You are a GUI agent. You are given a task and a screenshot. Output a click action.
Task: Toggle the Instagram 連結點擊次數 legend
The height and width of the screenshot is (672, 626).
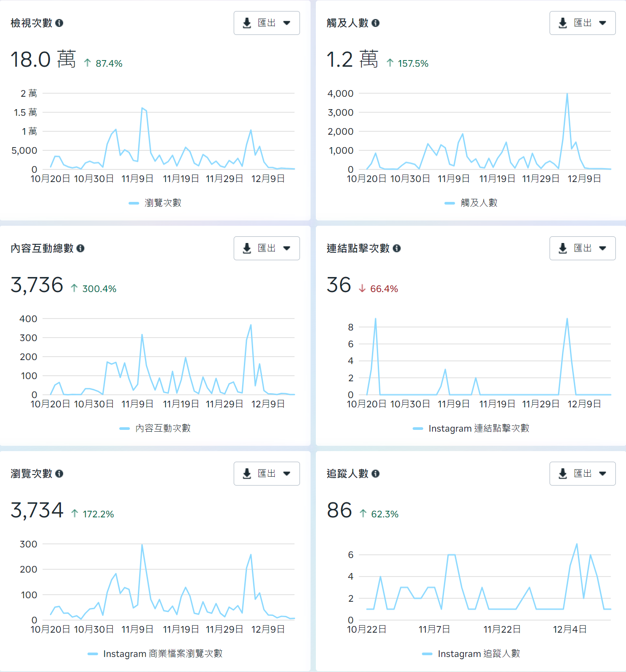(471, 428)
